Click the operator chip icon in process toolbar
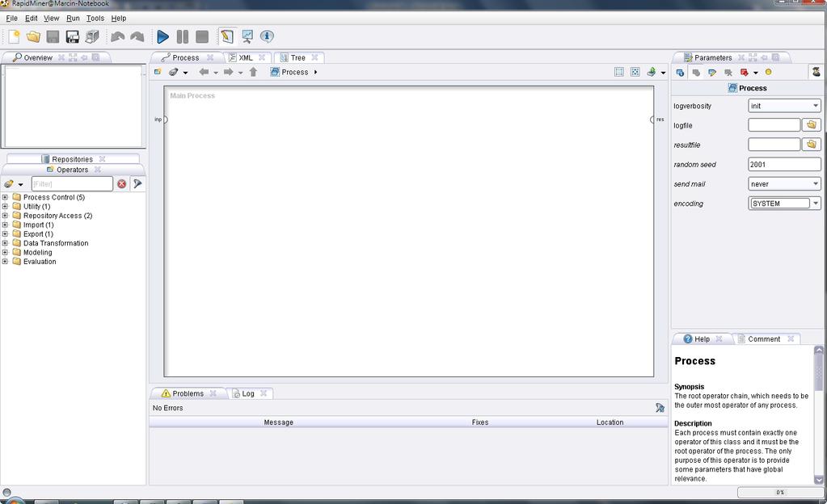This screenshot has height=504, width=827. pyautogui.click(x=174, y=72)
